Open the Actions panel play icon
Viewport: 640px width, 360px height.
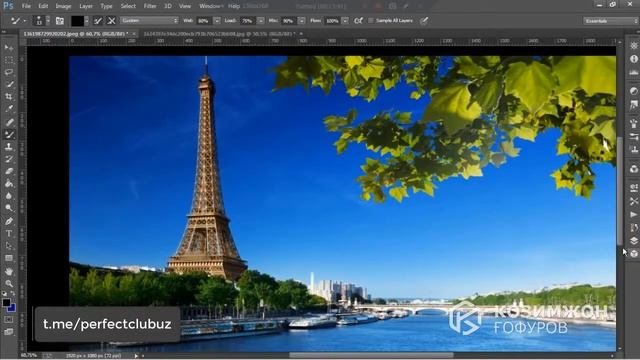coord(633,215)
